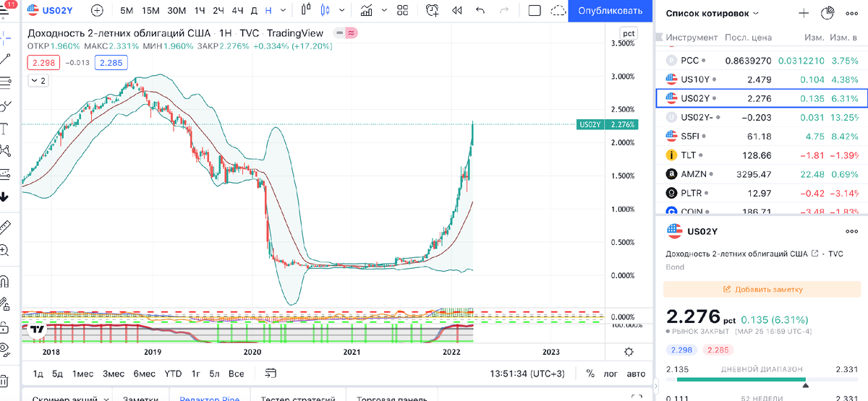Select the ruler measure tool
This screenshot has height=401, width=868.
[6, 228]
